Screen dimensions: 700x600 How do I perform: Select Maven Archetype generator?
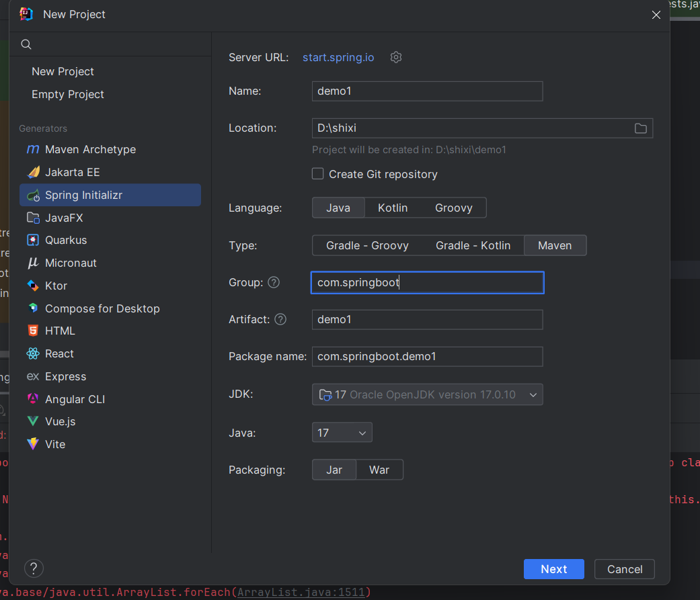point(110,149)
